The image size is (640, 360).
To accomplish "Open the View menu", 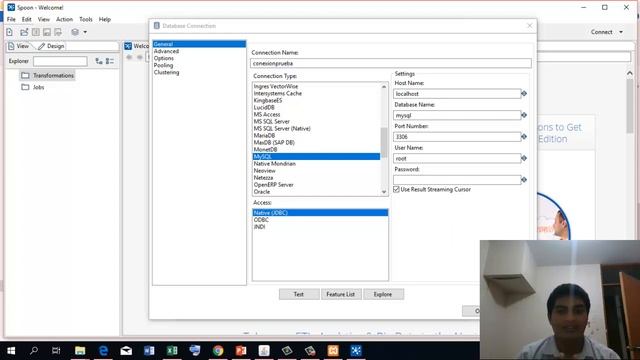I will (x=44, y=19).
